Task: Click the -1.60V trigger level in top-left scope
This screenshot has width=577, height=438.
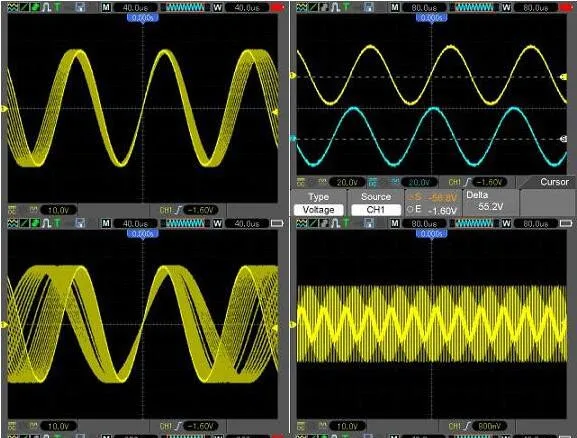Action: [201, 210]
